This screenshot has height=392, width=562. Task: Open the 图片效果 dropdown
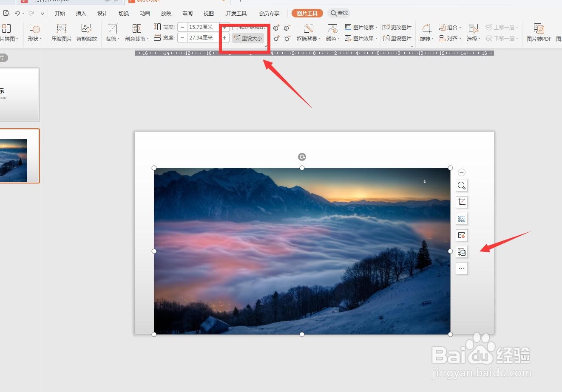click(361, 38)
